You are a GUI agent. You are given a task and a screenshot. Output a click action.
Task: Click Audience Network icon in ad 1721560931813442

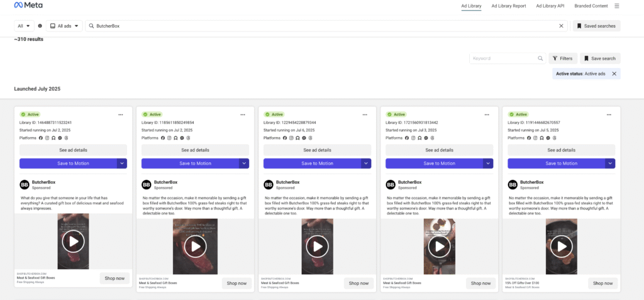pos(419,138)
